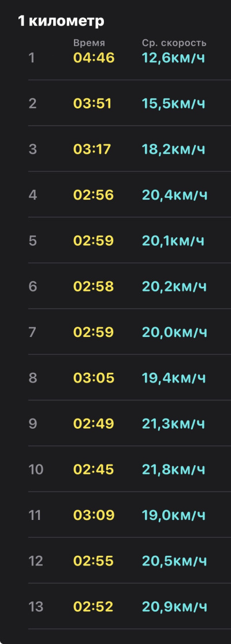231x644 pixels.
Task: Select the split row for kilometer 1
Action: [129, 58]
